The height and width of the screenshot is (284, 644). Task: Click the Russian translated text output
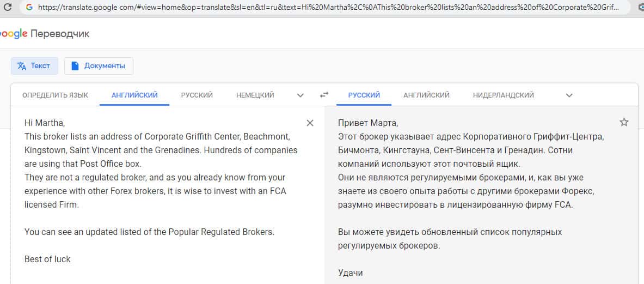point(468,191)
